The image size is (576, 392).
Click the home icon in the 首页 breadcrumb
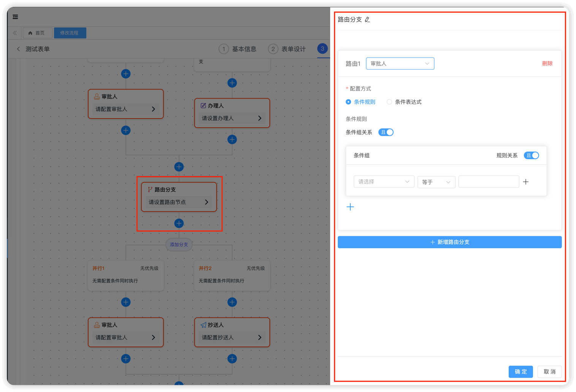[x=30, y=33]
